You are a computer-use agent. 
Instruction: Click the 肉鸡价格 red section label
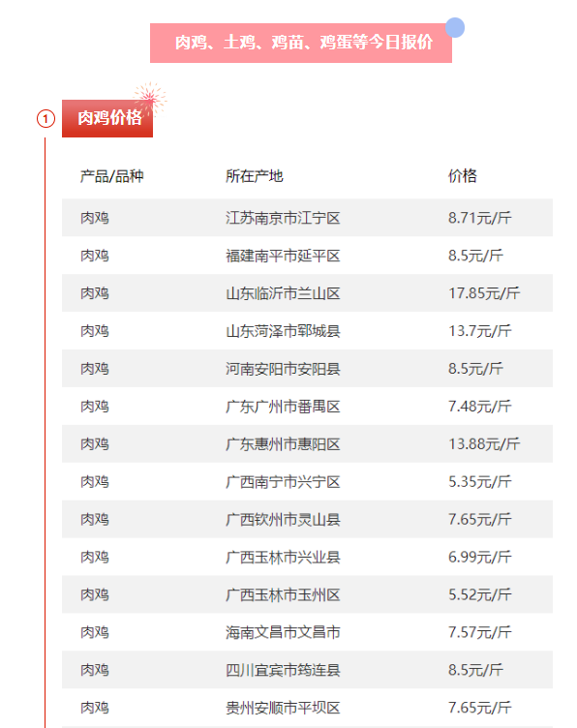point(107,118)
